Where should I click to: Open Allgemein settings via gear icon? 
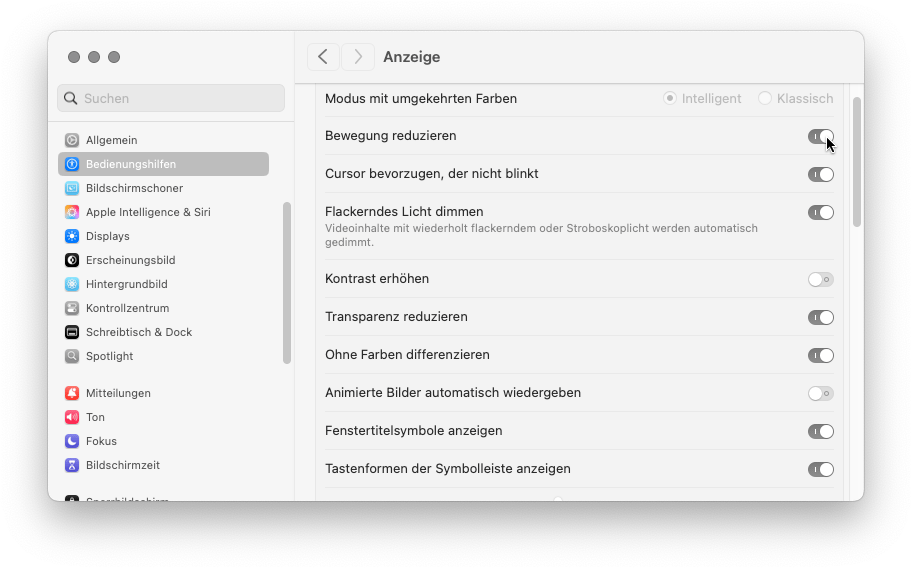click(x=72, y=140)
